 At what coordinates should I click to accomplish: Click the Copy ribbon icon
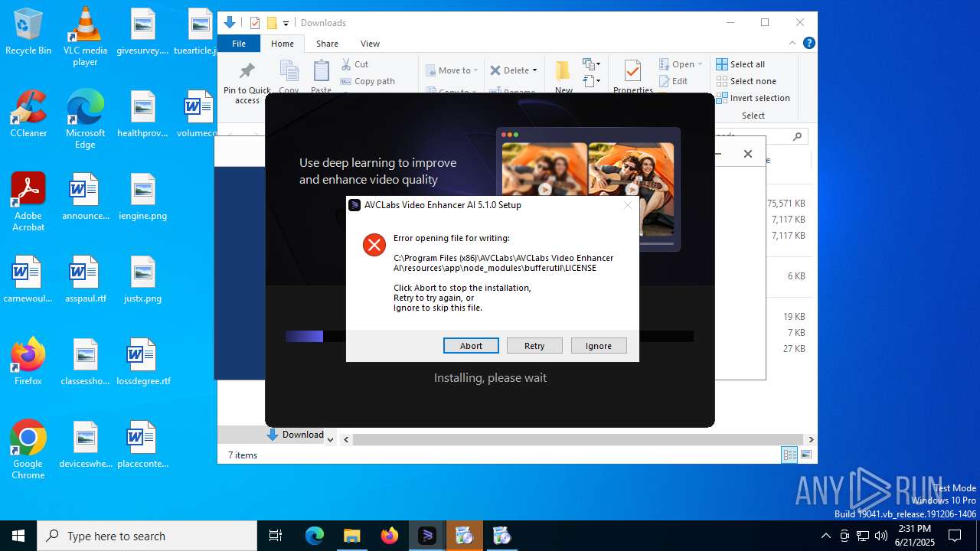(x=289, y=73)
